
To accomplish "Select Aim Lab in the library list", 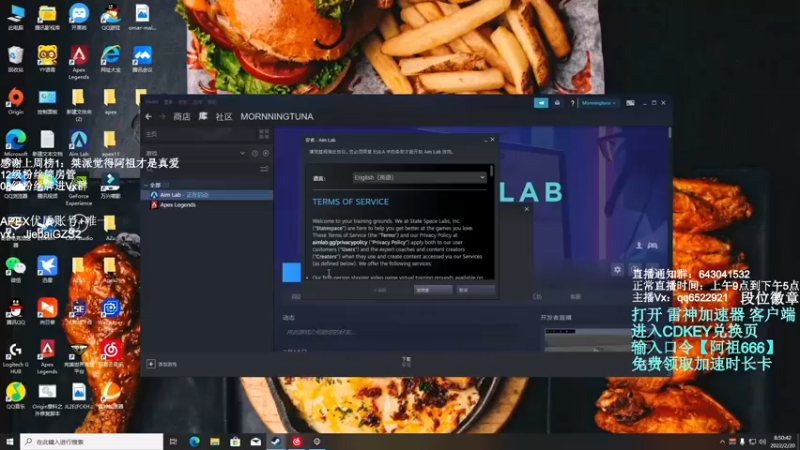I will (x=207, y=195).
